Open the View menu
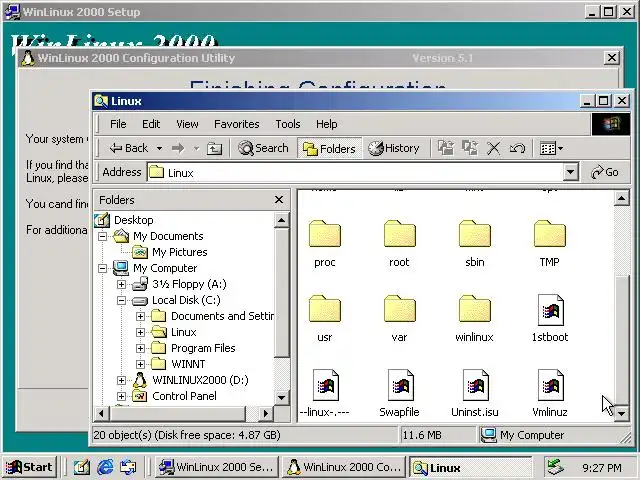Screen dimensions: 640x480 [x=187, y=124]
